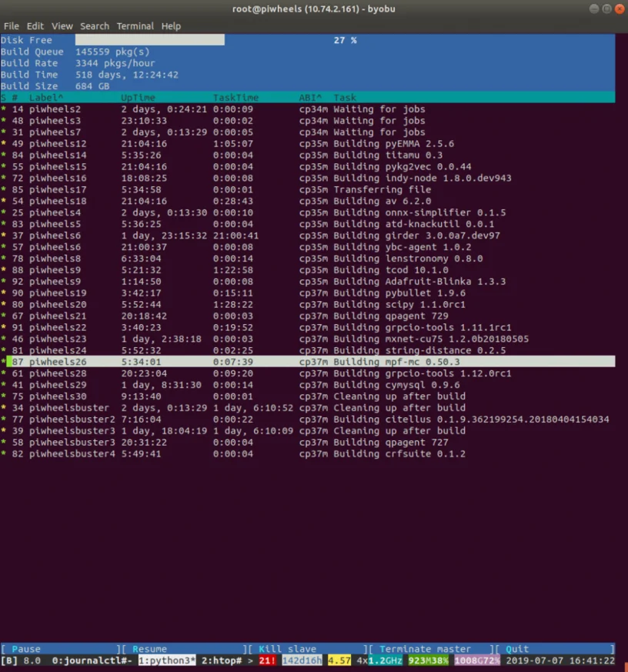Click the Disk Free progress bar
The height and width of the screenshot is (672, 628).
[150, 40]
